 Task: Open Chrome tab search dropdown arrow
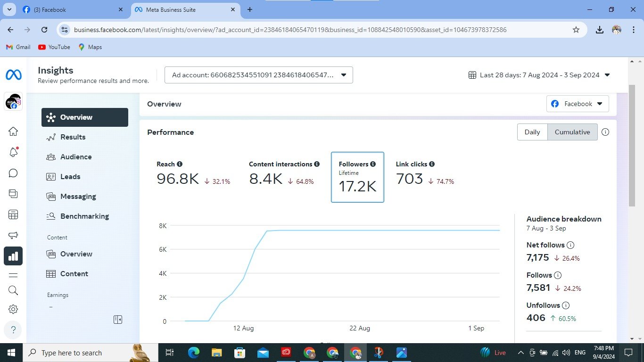(9, 9)
